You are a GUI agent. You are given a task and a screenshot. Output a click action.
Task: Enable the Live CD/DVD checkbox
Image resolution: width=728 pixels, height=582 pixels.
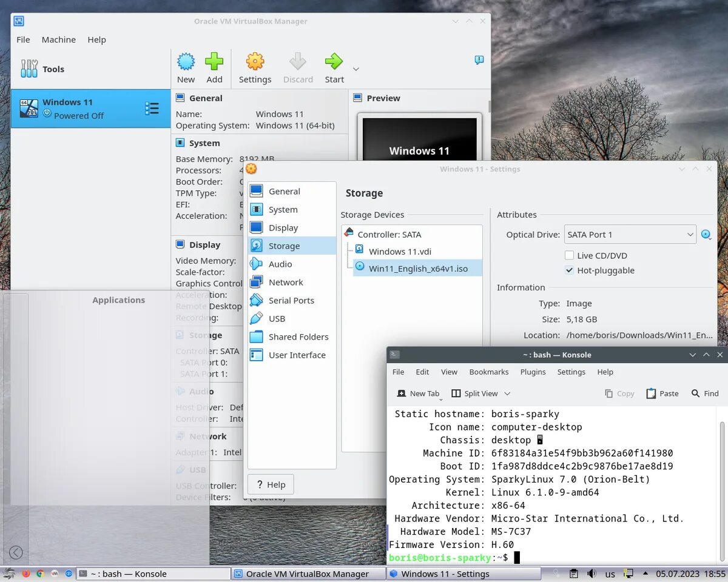click(569, 255)
